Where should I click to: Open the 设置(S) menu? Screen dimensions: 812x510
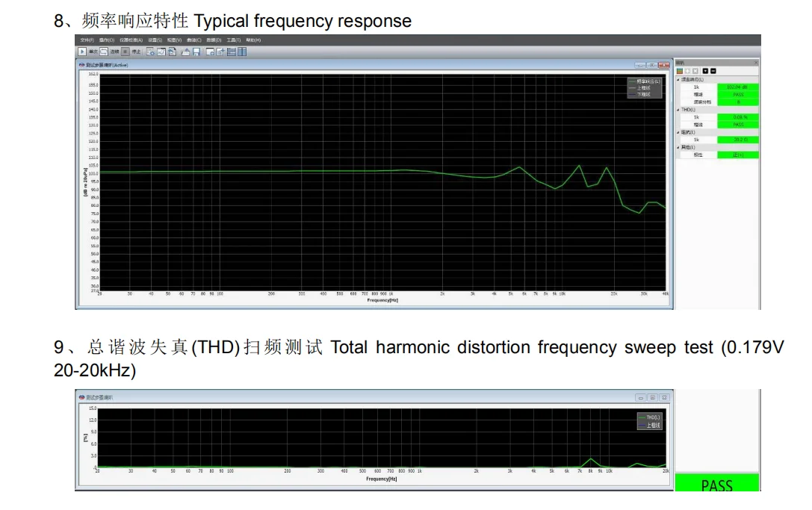[155, 40]
